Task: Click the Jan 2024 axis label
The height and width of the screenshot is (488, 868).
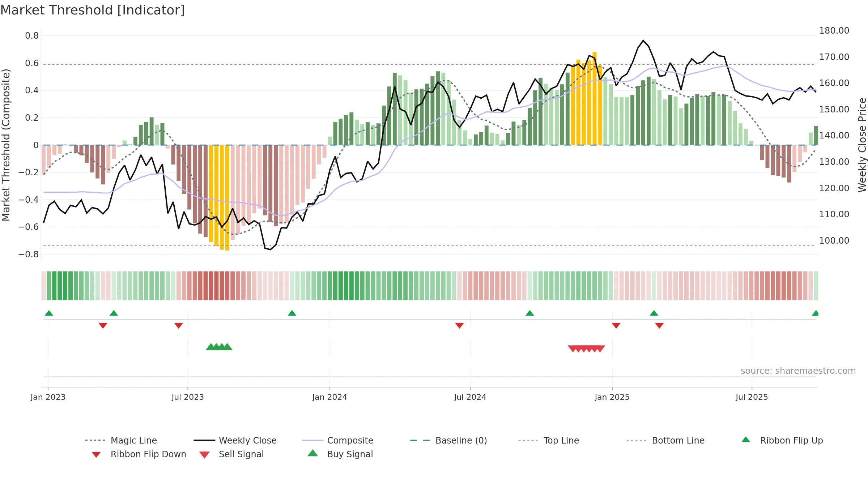Action: click(330, 397)
